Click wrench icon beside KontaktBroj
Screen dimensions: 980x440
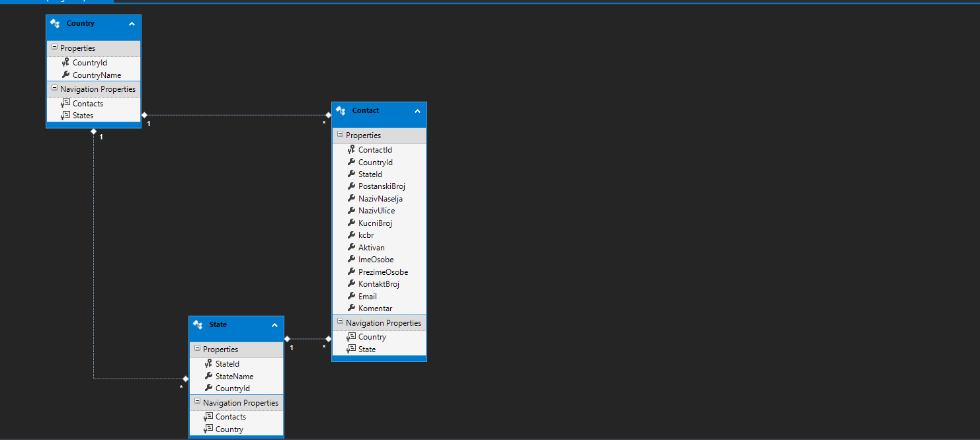pyautogui.click(x=351, y=283)
